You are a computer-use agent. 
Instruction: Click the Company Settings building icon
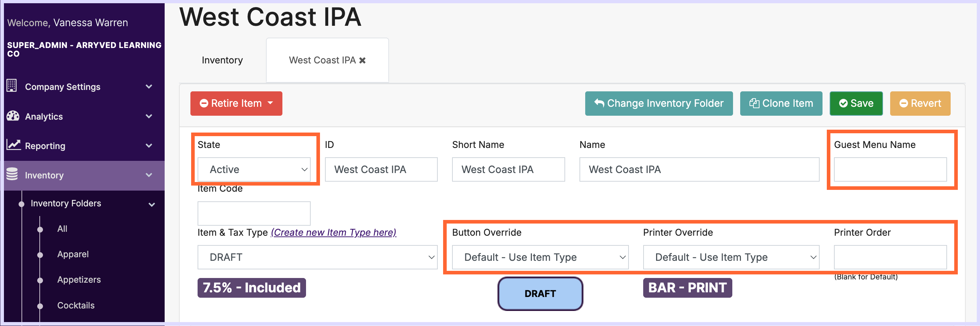pos(12,86)
